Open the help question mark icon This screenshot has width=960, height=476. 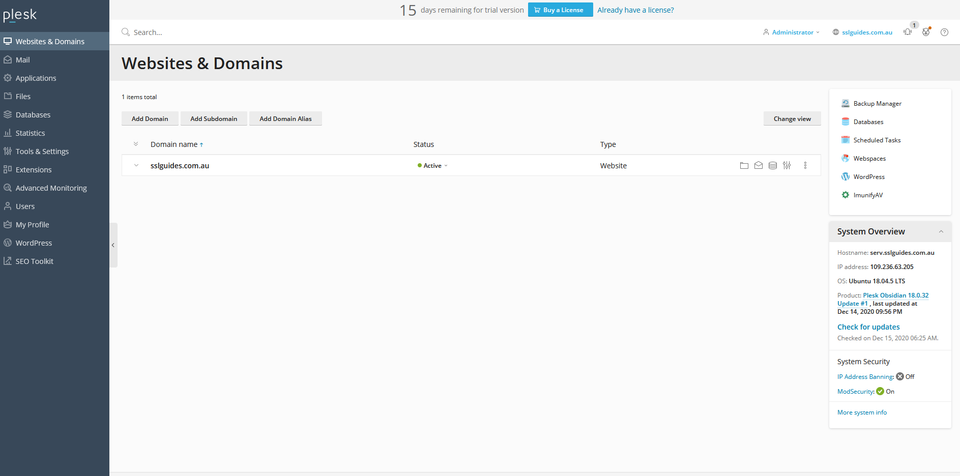tap(944, 32)
